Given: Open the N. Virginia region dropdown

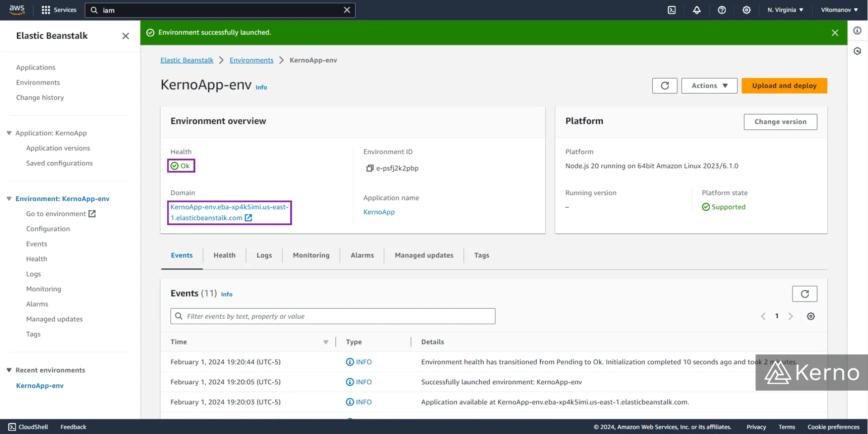Looking at the screenshot, I should coord(785,10).
